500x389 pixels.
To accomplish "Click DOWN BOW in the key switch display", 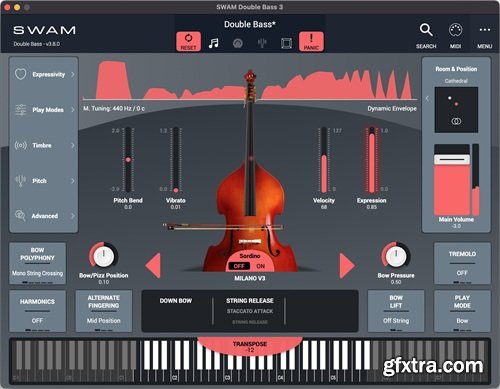I will pyautogui.click(x=176, y=301).
